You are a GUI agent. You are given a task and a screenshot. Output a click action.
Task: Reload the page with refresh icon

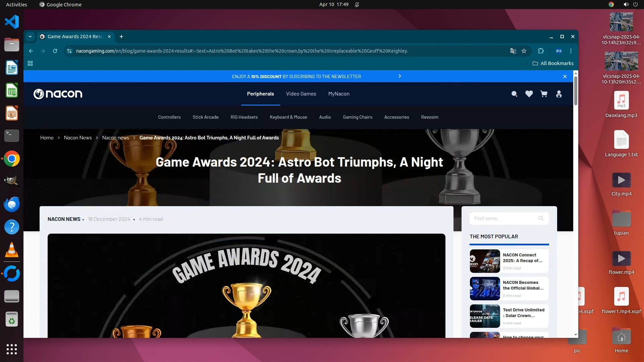[x=55, y=51]
